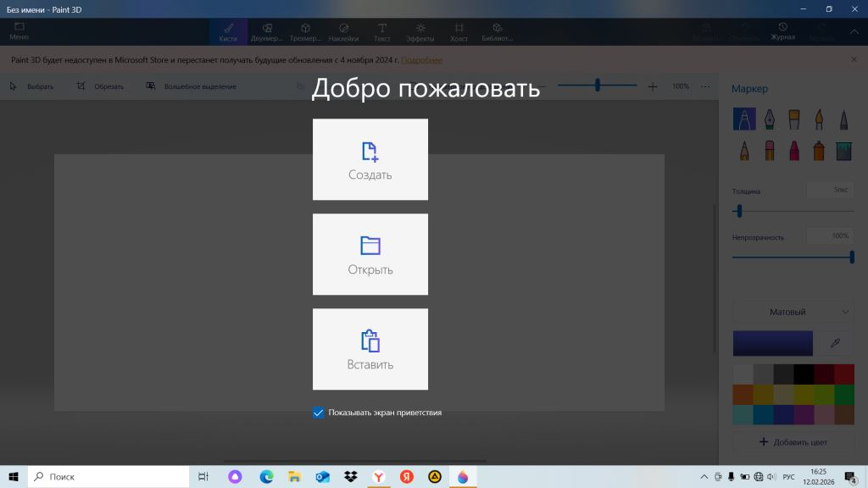The image size is (868, 488).
Task: Open Dropbox from the taskbar
Action: pyautogui.click(x=350, y=477)
